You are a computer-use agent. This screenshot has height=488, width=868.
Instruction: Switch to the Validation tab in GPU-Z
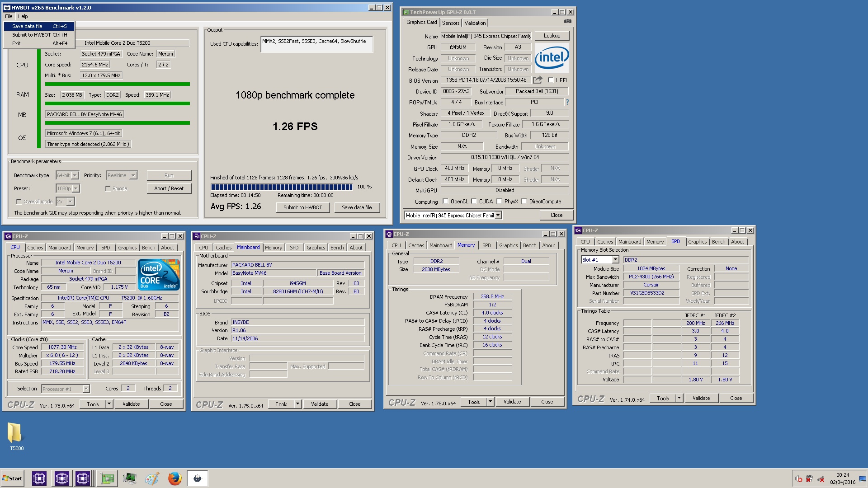[475, 23]
